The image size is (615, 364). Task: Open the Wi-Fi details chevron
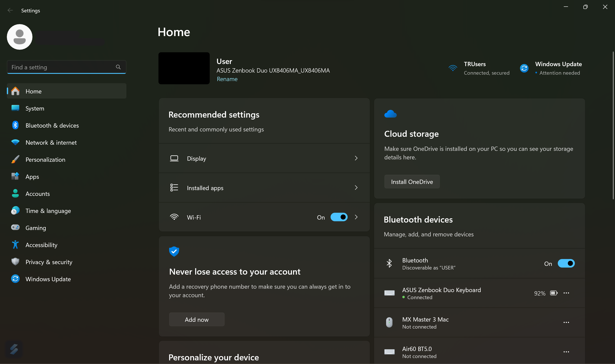[356, 217]
